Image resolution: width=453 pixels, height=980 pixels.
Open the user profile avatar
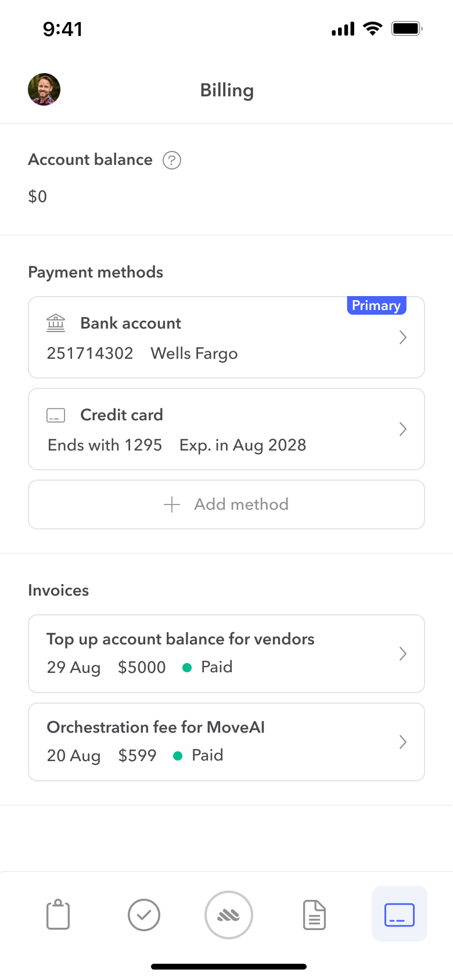point(44,89)
